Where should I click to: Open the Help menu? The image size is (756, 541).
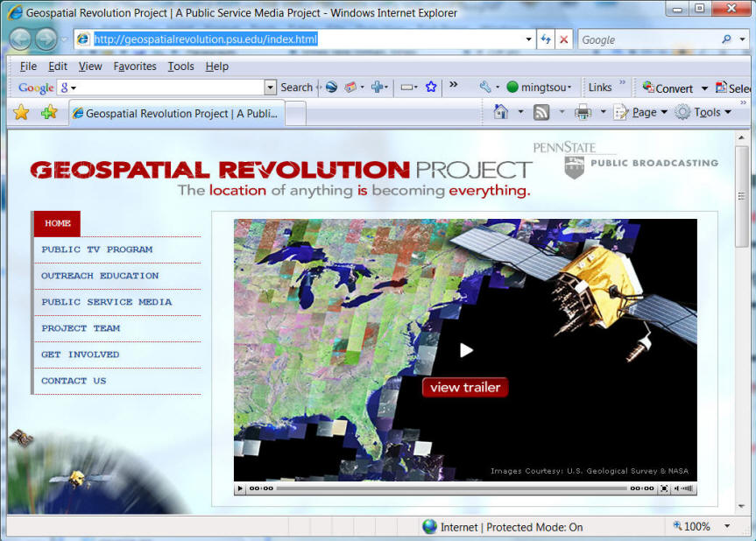pyautogui.click(x=217, y=66)
